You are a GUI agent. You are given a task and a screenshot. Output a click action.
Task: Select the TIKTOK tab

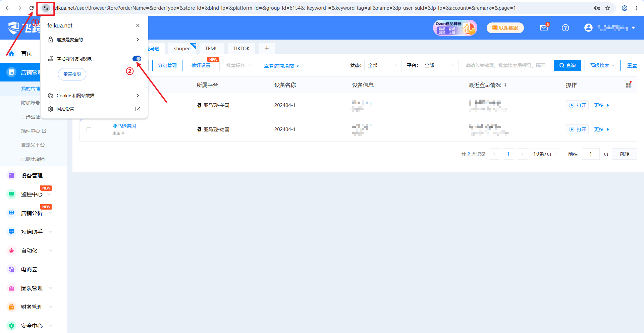[241, 49]
